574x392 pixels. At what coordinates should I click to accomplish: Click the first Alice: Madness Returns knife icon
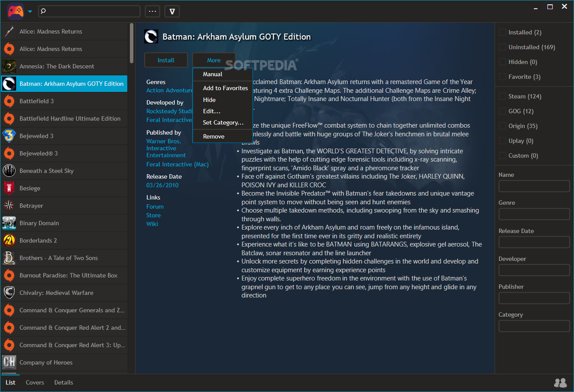coord(9,31)
